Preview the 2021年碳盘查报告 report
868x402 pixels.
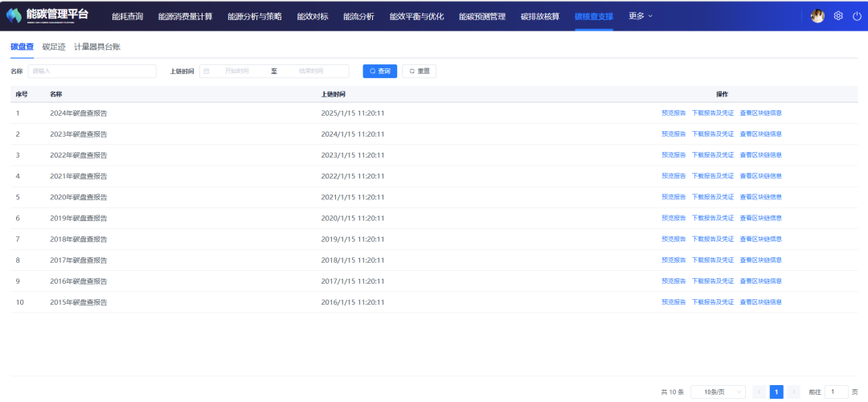674,176
